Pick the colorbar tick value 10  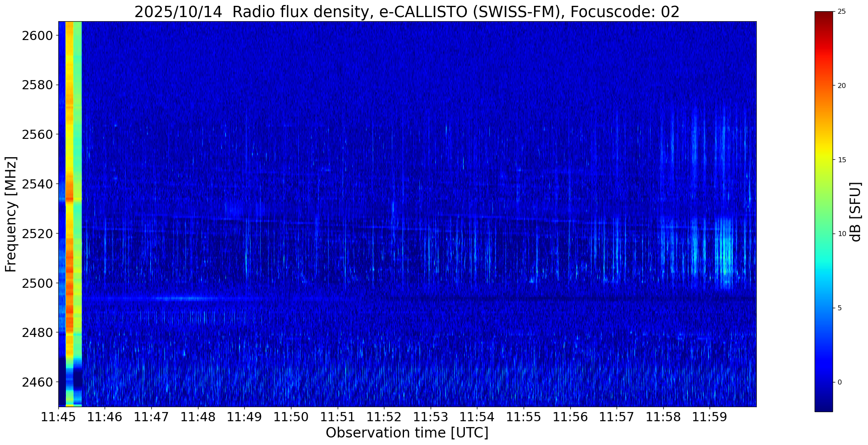point(842,234)
